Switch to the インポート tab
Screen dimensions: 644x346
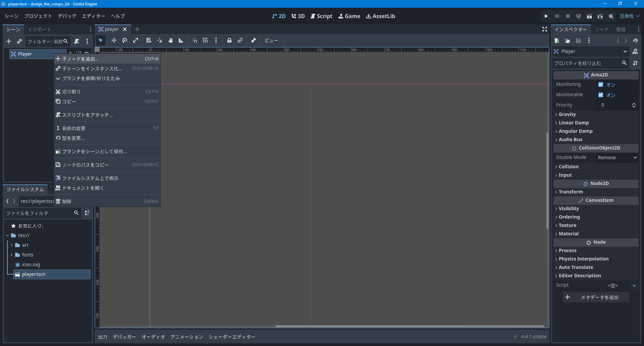coord(40,30)
